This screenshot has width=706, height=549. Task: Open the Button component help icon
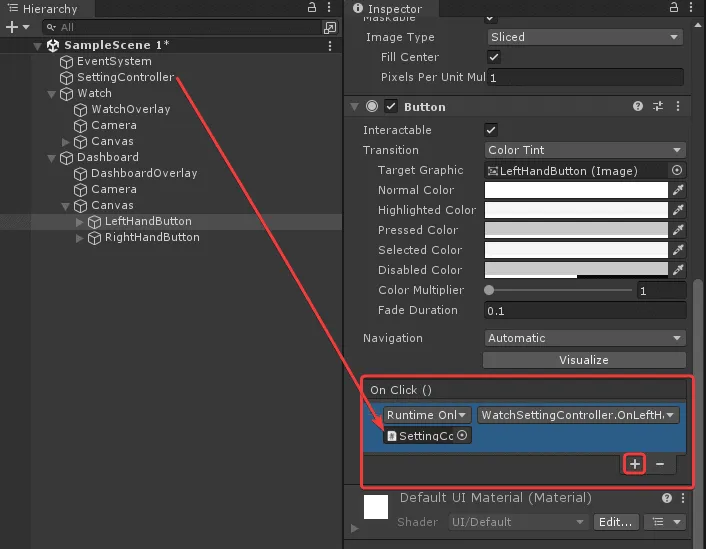[x=638, y=106]
